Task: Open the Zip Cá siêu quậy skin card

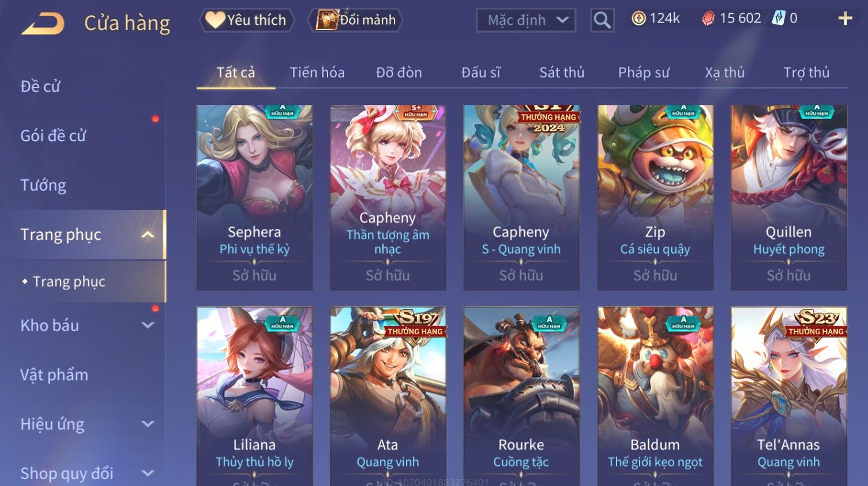Action: (655, 197)
